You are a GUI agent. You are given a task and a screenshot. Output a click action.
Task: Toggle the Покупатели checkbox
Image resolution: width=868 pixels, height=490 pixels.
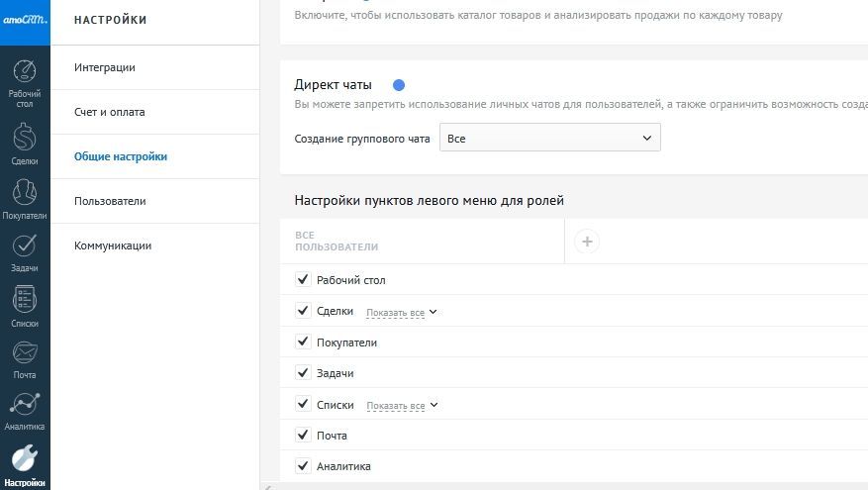[x=303, y=343]
